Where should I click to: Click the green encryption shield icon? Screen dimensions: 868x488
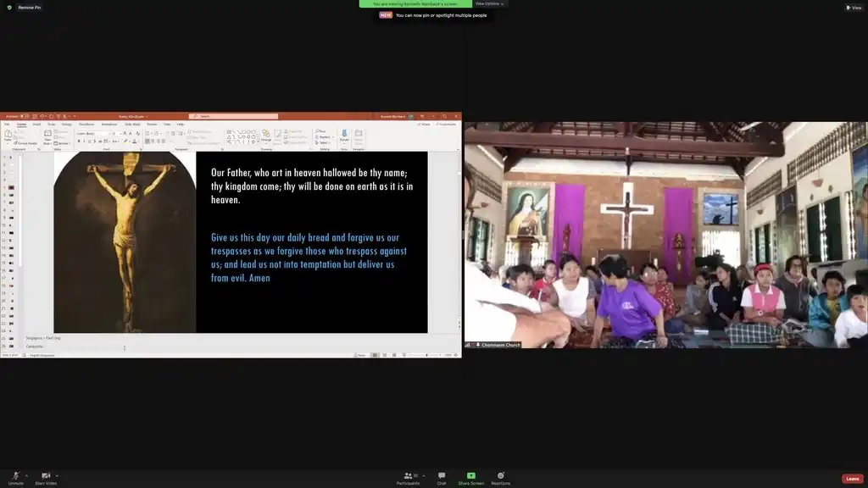pyautogui.click(x=9, y=8)
